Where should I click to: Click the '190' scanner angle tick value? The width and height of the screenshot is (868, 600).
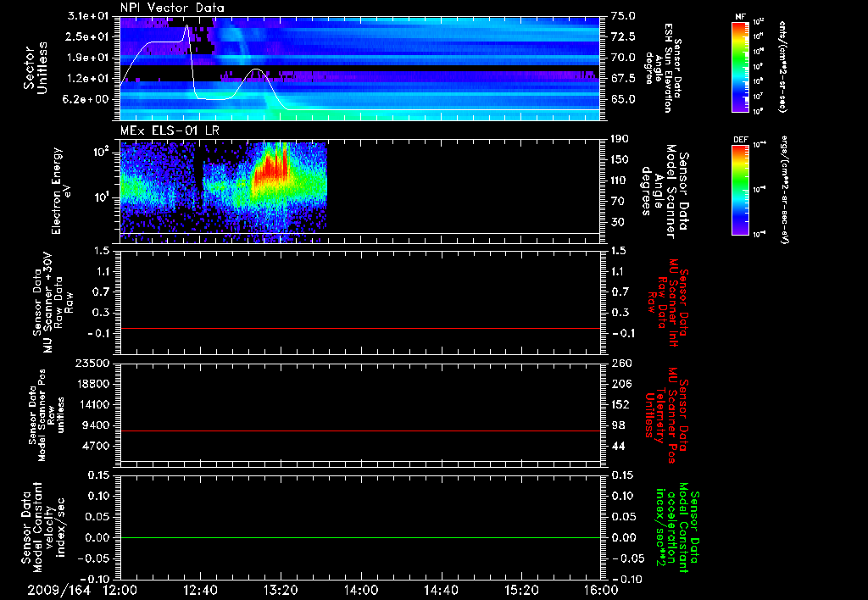click(x=620, y=139)
